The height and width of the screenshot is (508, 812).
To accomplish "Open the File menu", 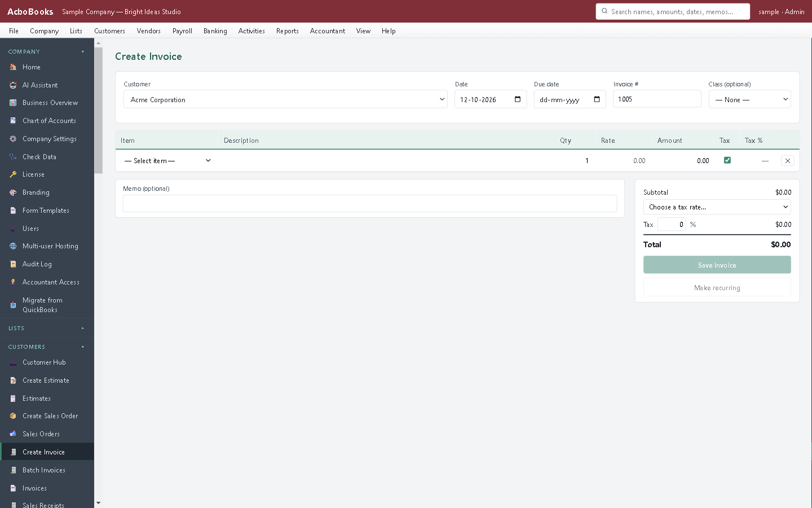I will click(14, 31).
